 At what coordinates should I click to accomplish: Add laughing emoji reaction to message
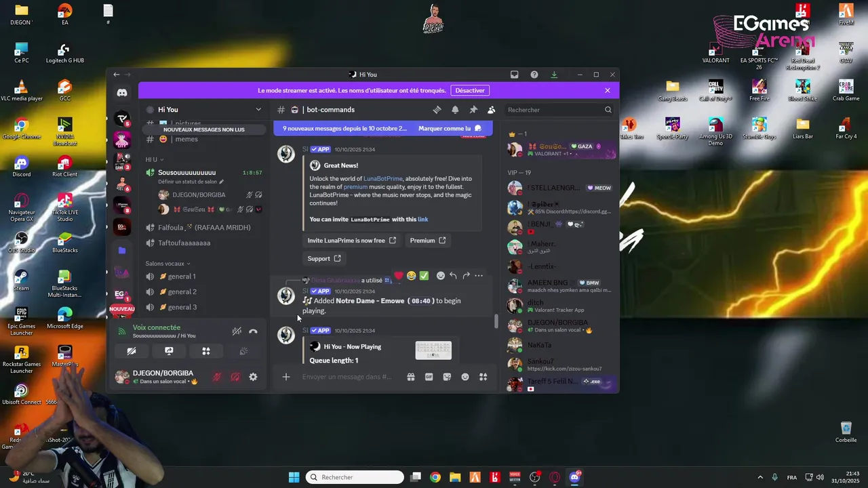pos(411,276)
